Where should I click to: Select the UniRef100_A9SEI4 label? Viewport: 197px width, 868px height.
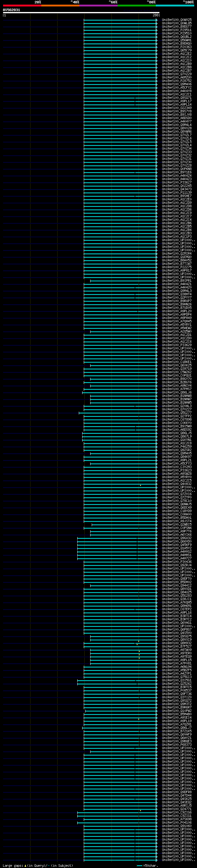(x=177, y=717)
